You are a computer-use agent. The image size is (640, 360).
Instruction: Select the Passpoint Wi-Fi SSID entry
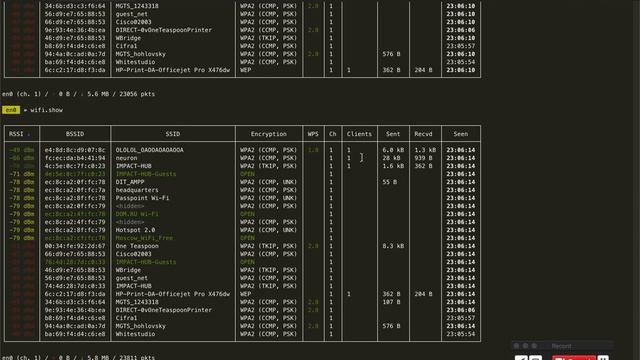[x=142, y=198]
